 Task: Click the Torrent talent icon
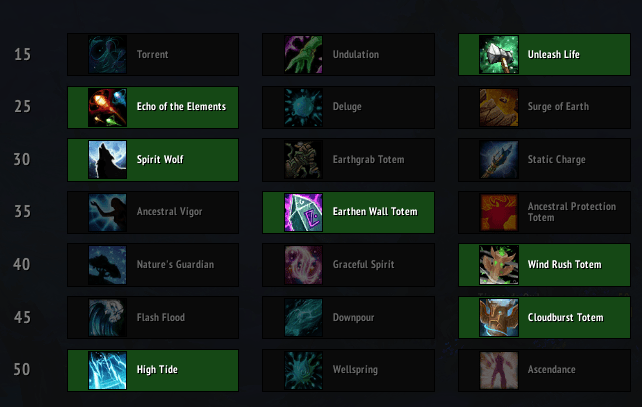coord(107,54)
